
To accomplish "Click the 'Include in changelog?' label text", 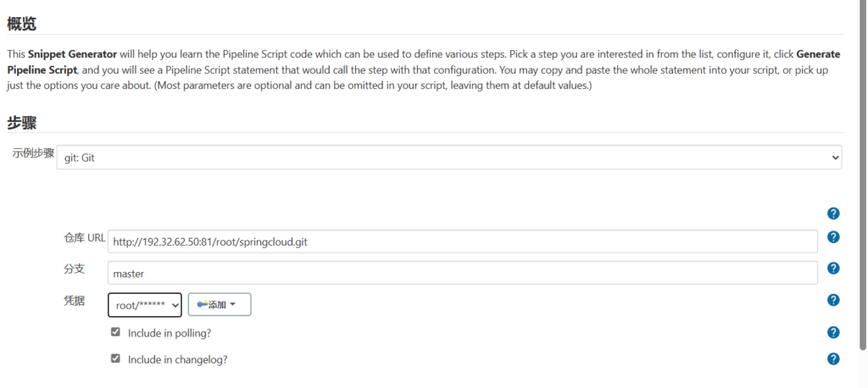I will (x=177, y=359).
